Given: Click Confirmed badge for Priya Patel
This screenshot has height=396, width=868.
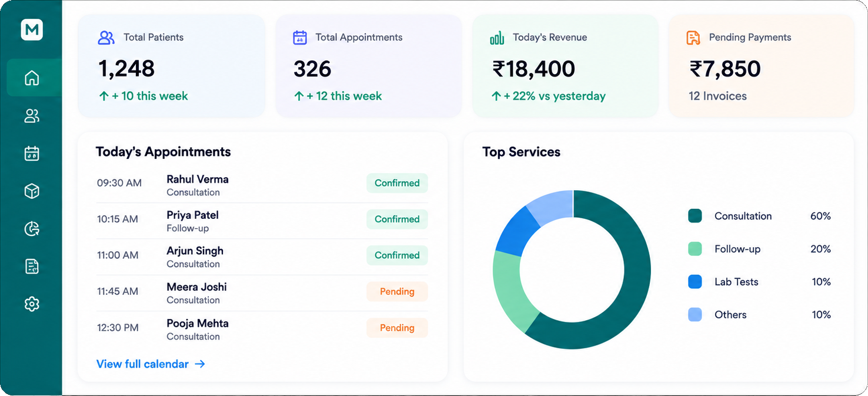Looking at the screenshot, I should (x=397, y=219).
